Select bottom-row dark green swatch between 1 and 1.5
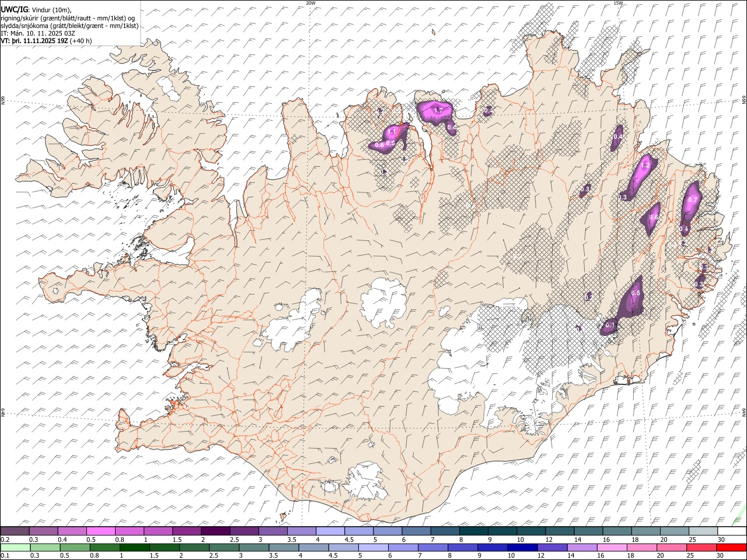The height and width of the screenshot is (560, 747). coord(134,547)
